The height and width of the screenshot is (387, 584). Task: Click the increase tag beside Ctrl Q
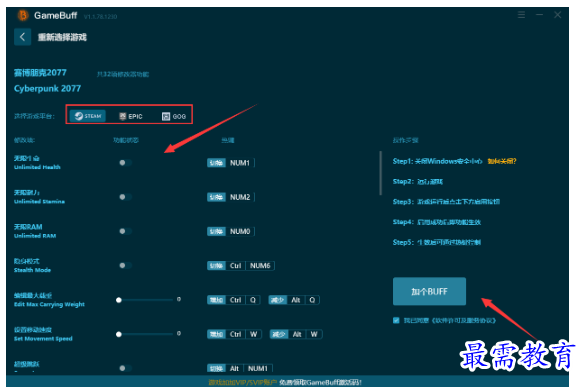click(216, 300)
